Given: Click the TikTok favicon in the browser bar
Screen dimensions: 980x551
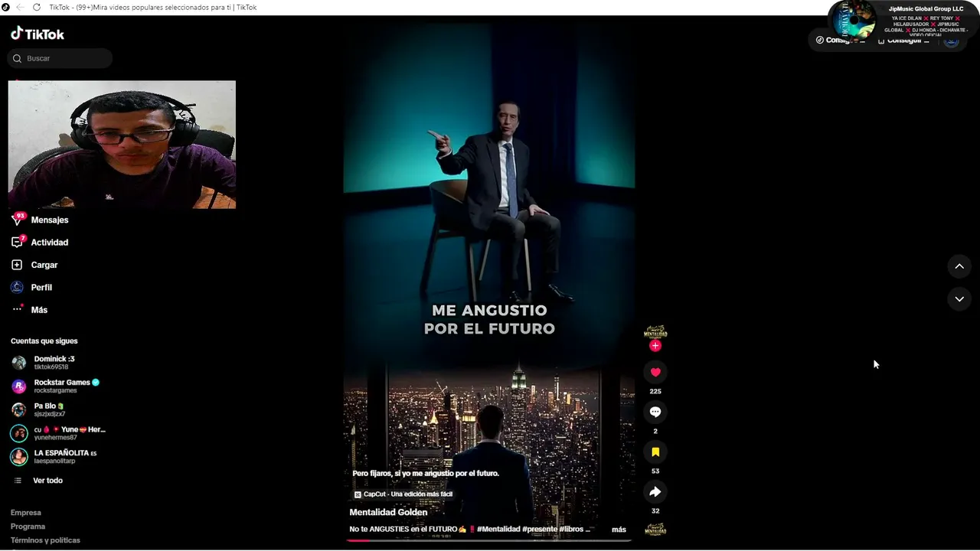Looking at the screenshot, I should 5,7.
